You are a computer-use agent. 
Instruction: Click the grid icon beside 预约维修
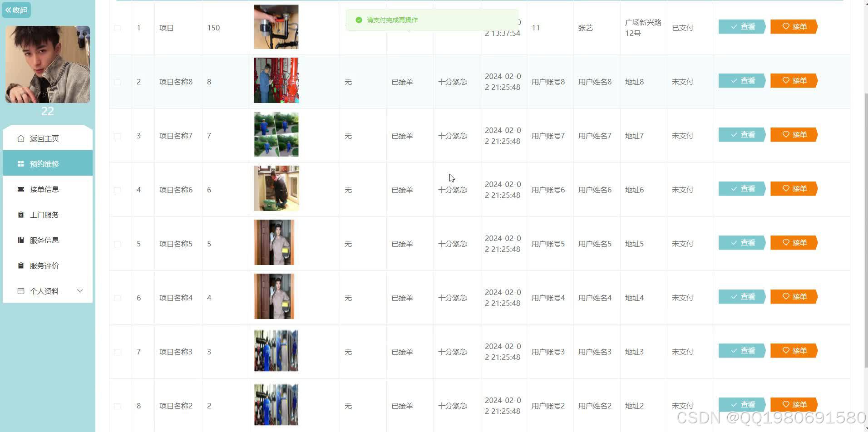pyautogui.click(x=21, y=164)
